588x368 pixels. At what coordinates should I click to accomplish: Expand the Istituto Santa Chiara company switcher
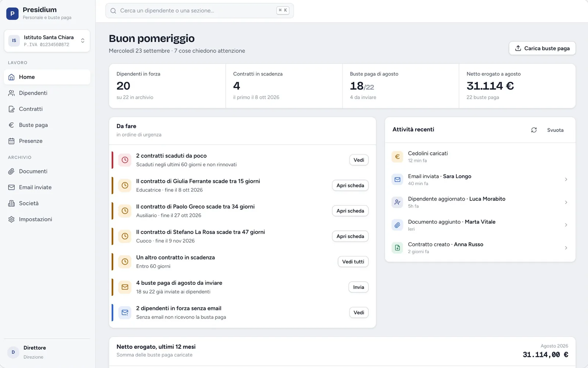(x=47, y=41)
